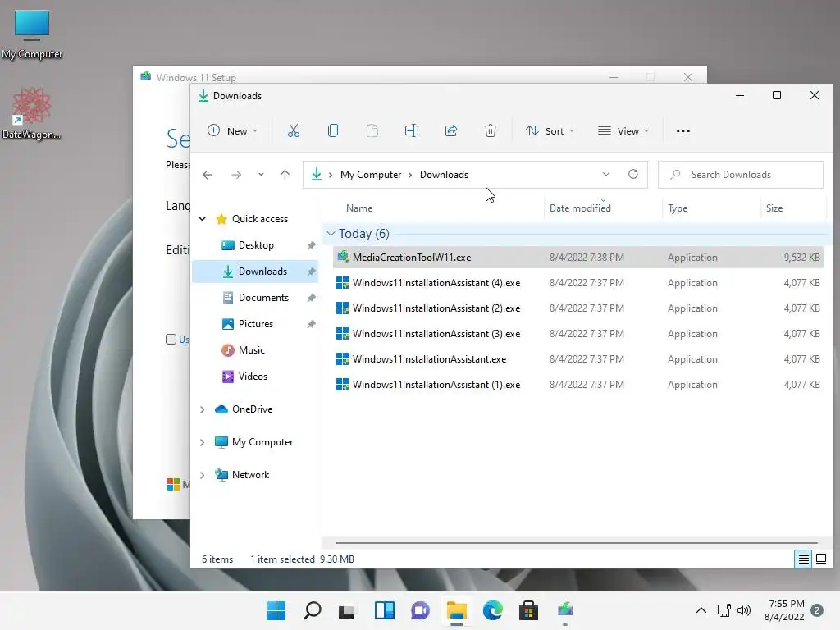Screen dimensions: 840x630
Task: Open Task View on taskbar
Action: tap(347, 610)
